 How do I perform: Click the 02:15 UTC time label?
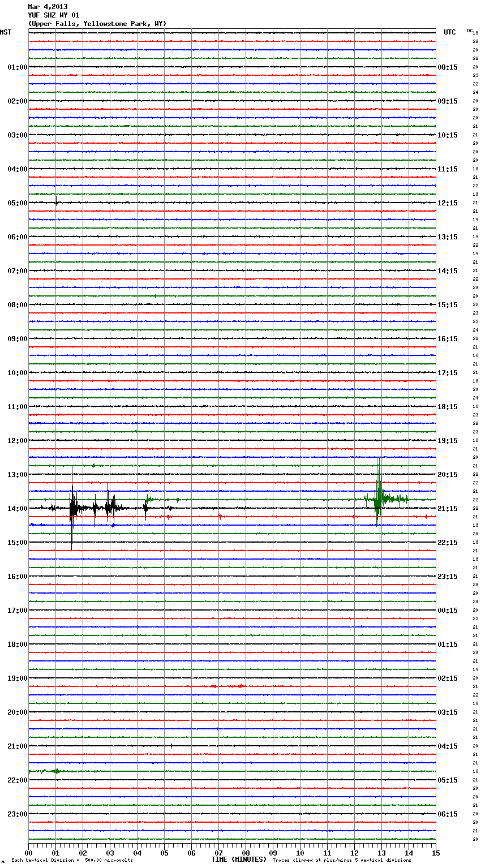click(x=448, y=678)
